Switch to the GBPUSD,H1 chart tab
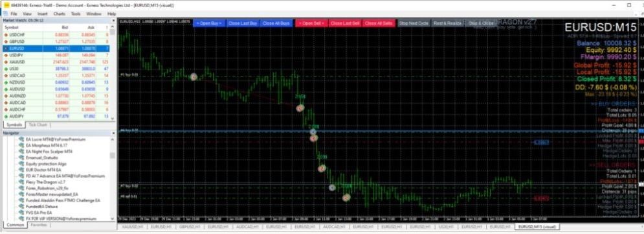This screenshot has width=644, height=234. pos(190,227)
